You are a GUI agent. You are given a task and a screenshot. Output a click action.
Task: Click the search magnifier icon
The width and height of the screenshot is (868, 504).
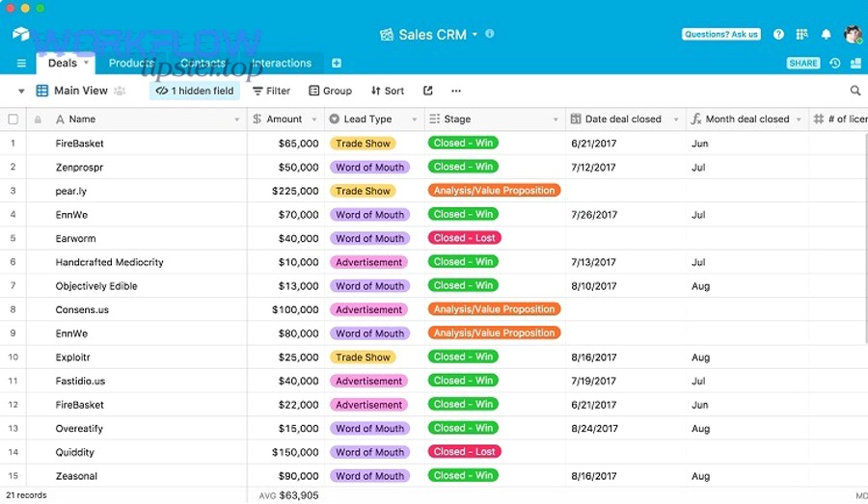(x=855, y=91)
